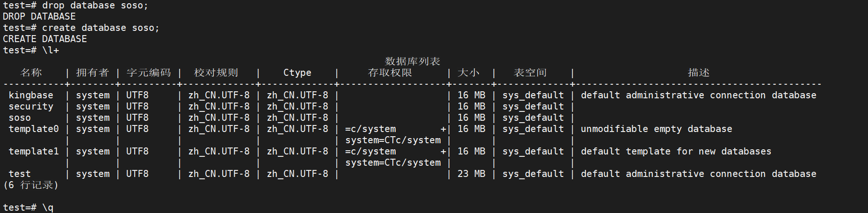This screenshot has height=213, width=868.
Task: Click the 23 MB size value
Action: click(471, 174)
